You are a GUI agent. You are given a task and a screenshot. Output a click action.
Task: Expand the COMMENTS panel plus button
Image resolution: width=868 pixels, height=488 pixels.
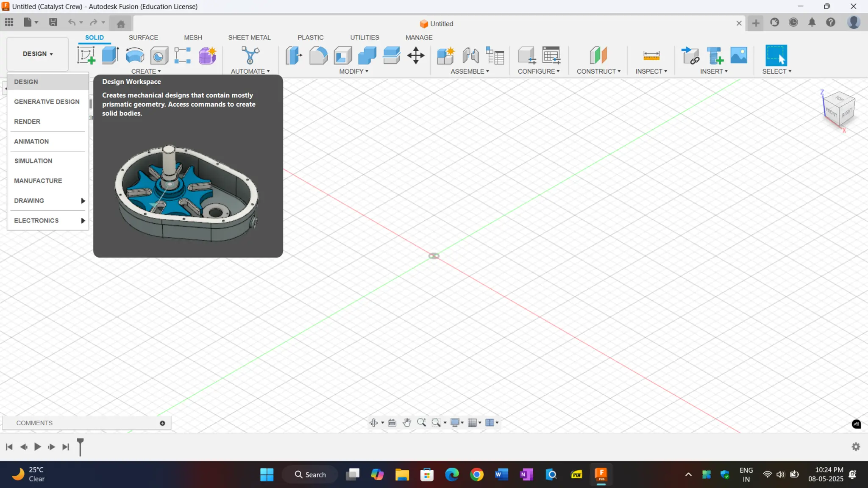(x=162, y=423)
